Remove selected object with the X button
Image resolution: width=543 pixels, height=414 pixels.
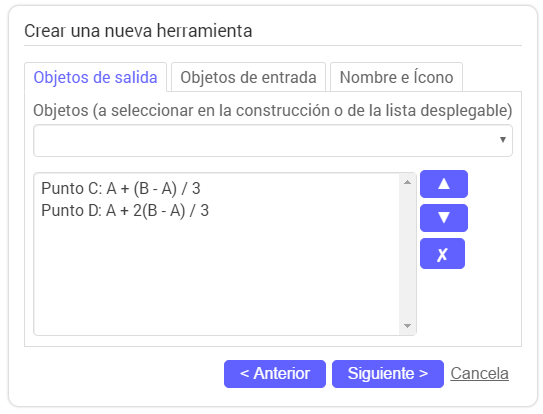(442, 253)
